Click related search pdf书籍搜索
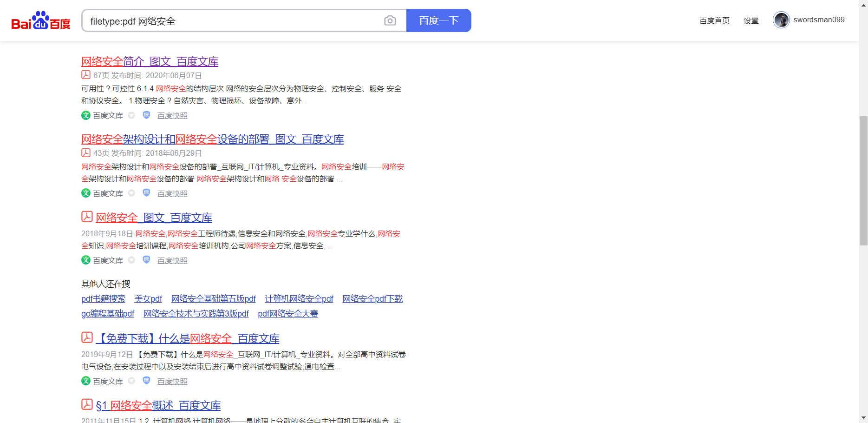 coord(103,299)
